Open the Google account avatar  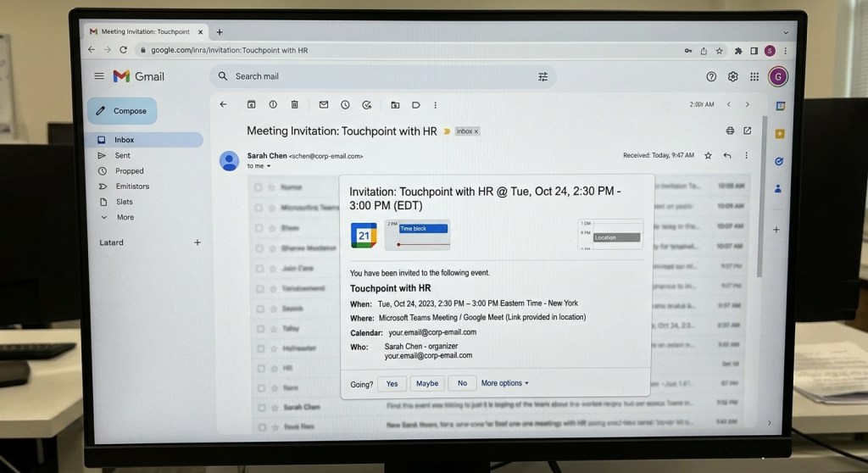[x=778, y=77]
